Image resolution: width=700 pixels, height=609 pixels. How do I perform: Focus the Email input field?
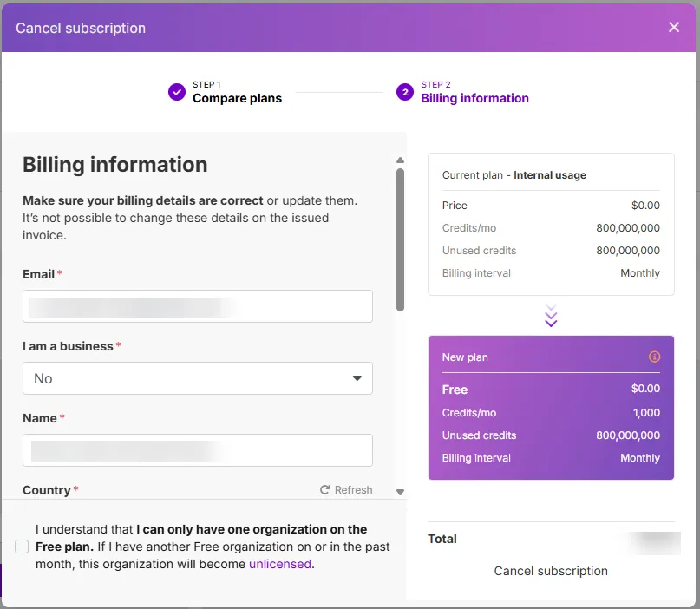(197, 306)
